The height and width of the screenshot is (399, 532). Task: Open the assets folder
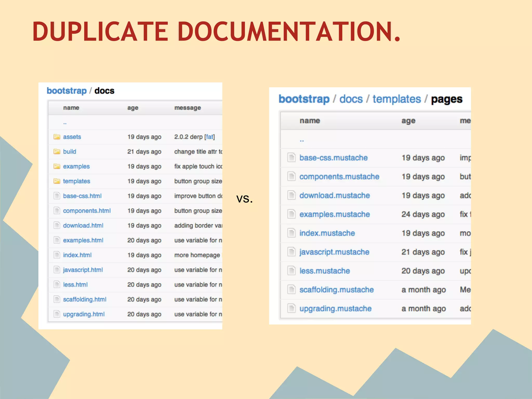coord(72,137)
